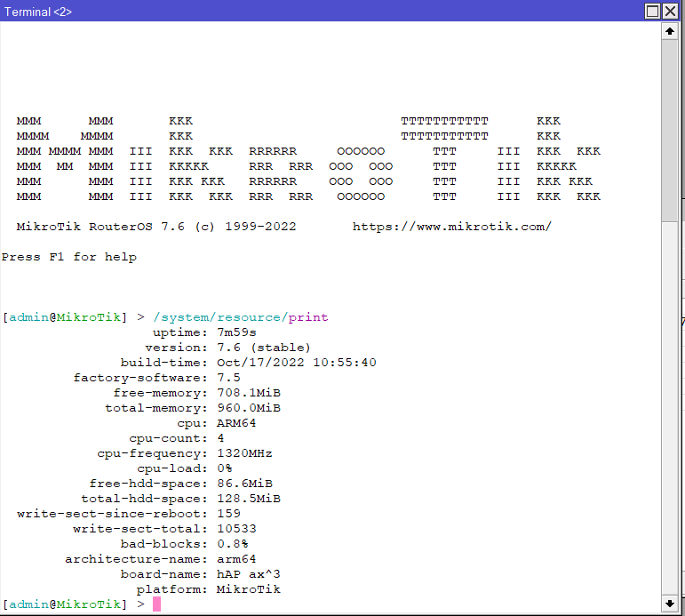Click the pink cursor at the bottom prompt
The height and width of the screenshot is (616, 685).
(157, 604)
